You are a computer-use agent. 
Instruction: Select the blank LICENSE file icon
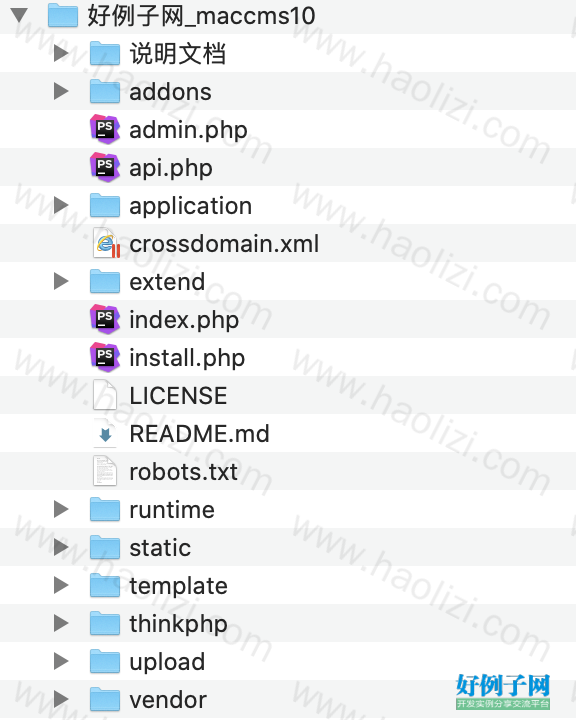coord(105,395)
